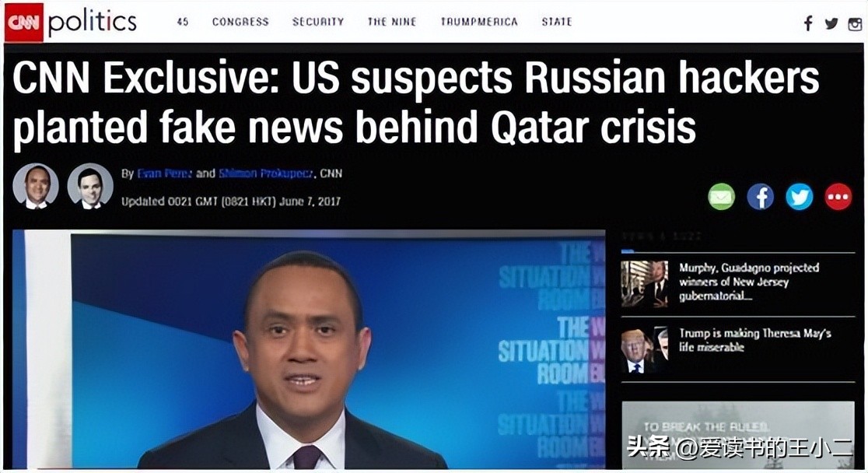Open author Evan Perez link
Viewport: 868px width, 473px height.
164,173
